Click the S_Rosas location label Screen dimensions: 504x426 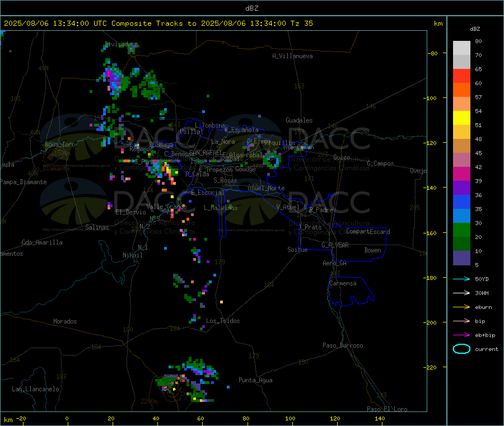225,180
